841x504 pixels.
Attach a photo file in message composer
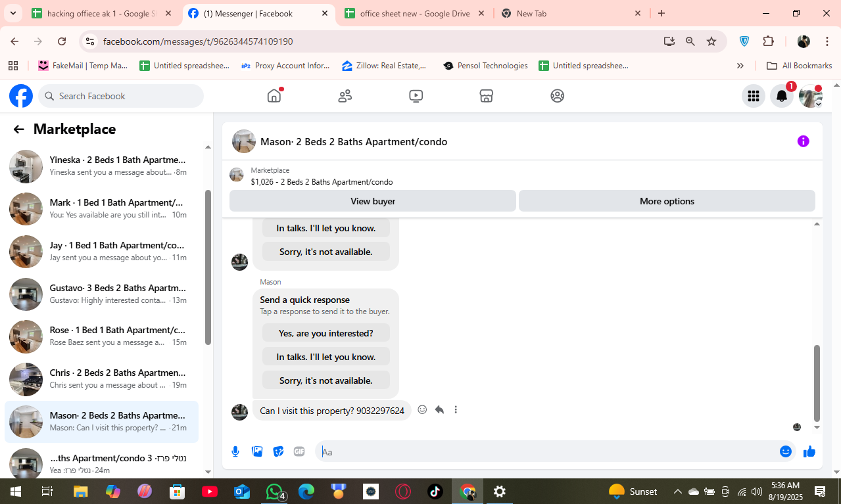(x=257, y=451)
